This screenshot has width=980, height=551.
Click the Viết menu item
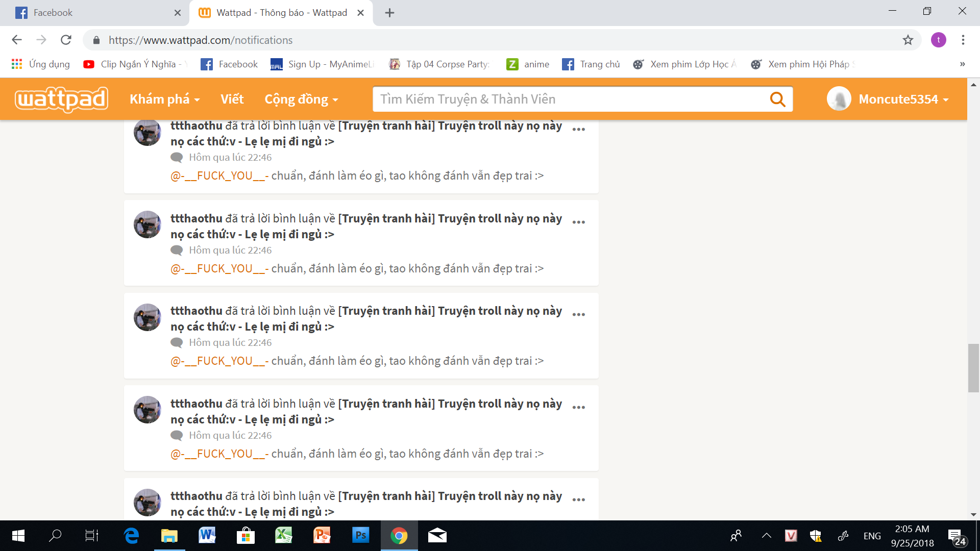click(x=232, y=99)
